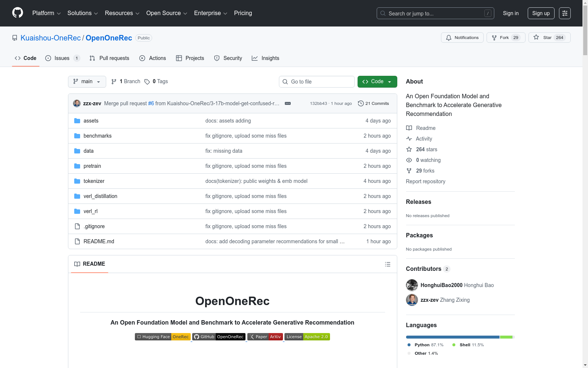Screen dimensions: 588x368
Task: Switch to the Pull requests tab
Action: pyautogui.click(x=110, y=58)
